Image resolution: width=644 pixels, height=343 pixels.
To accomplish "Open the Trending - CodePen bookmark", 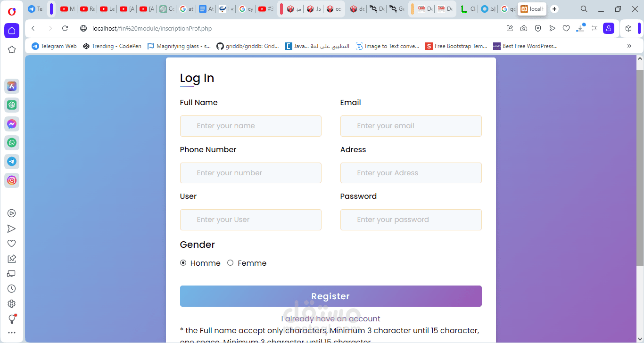I will [x=112, y=46].
